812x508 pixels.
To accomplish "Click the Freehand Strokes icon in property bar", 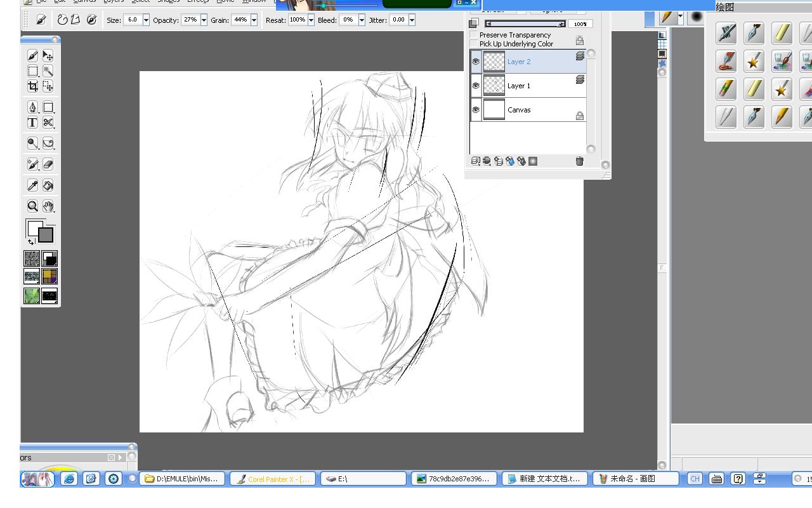I will click(x=62, y=20).
